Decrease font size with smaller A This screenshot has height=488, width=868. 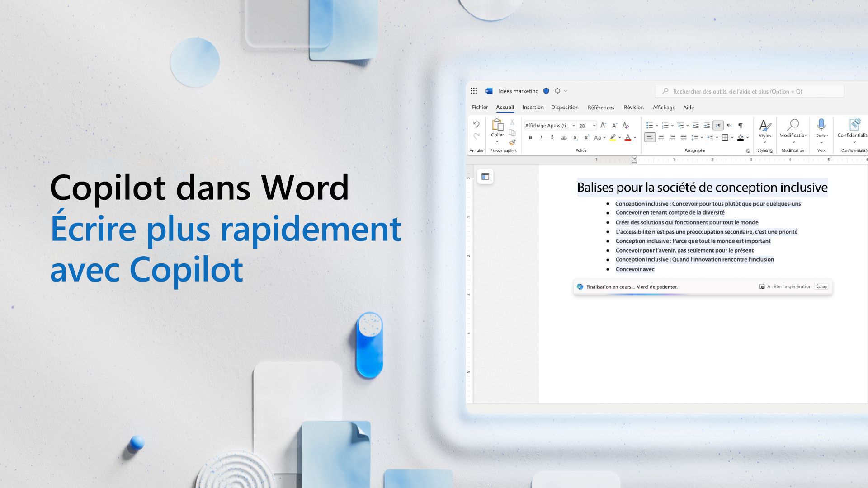point(614,125)
